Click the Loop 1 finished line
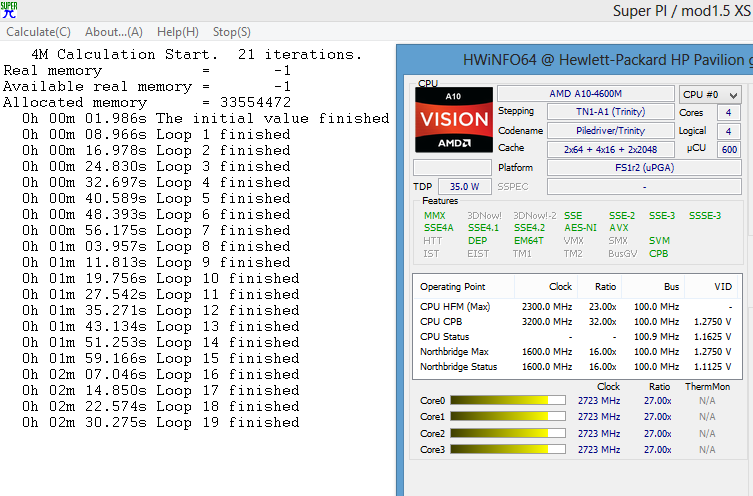The width and height of the screenshot is (753, 496). (x=156, y=134)
